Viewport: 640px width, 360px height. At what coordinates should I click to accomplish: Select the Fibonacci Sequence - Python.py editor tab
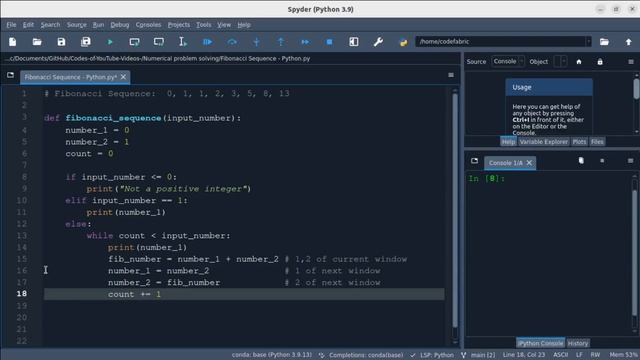click(x=70, y=77)
